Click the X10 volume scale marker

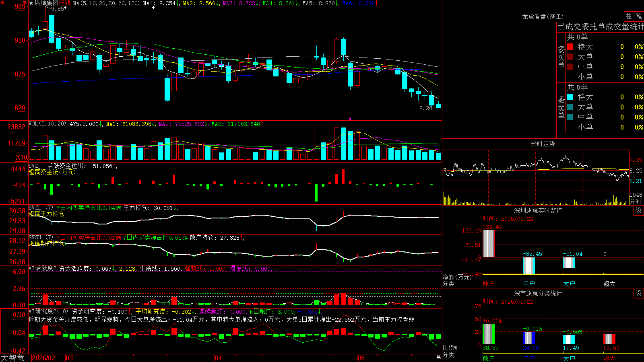pos(21,157)
